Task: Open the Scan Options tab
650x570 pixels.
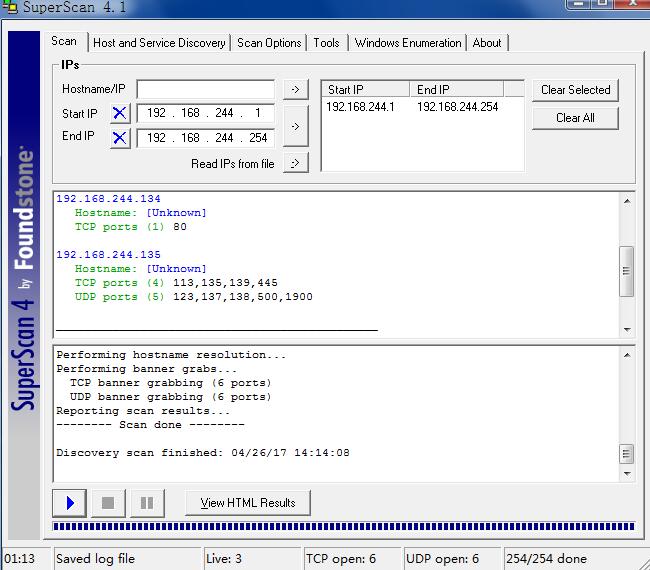Action: point(269,43)
